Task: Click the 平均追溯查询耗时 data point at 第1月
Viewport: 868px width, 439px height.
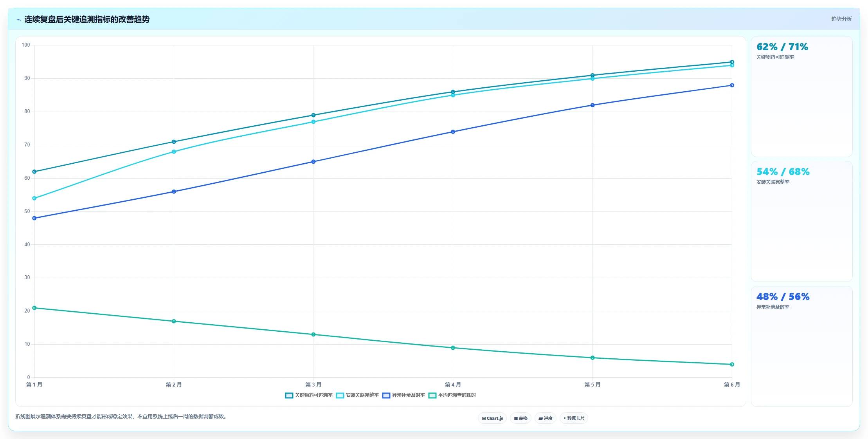Action: pos(34,308)
